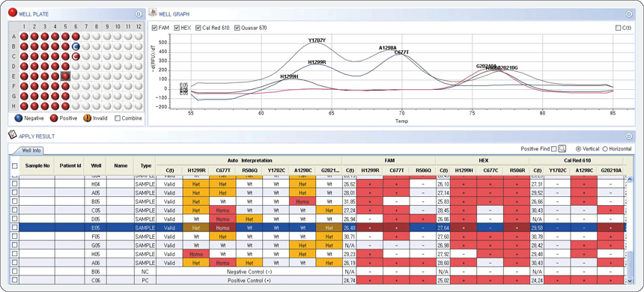The width and height of the screenshot is (644, 292).
Task: Select plate column 6 header
Action: coord(76,27)
